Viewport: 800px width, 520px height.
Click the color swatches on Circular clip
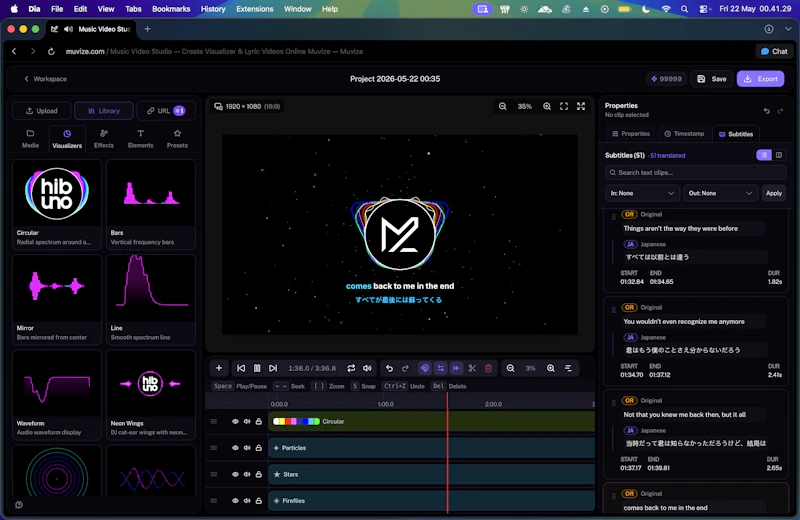[296, 422]
